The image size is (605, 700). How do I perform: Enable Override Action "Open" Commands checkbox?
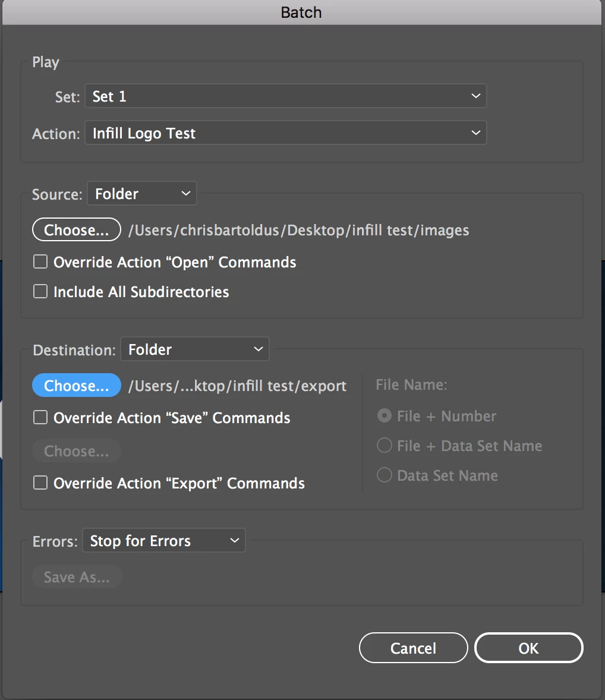point(40,261)
